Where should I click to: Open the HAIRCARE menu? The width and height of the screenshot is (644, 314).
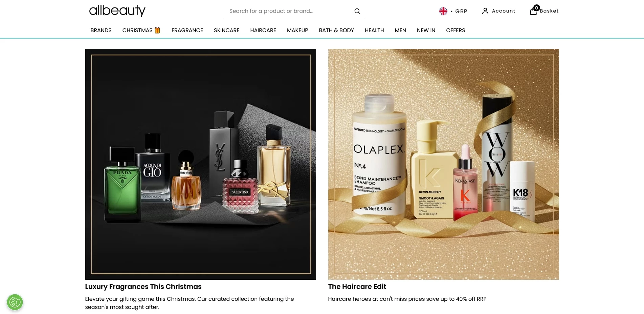pos(263,30)
